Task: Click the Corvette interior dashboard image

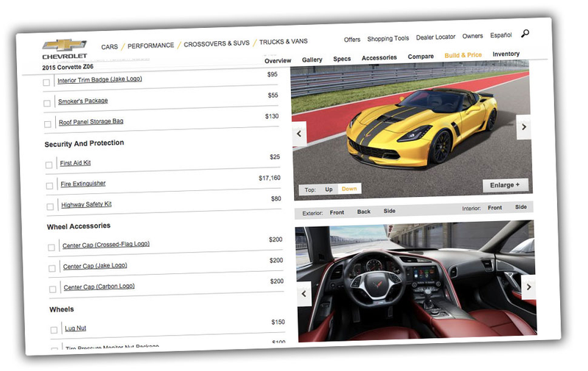Action: (x=416, y=281)
